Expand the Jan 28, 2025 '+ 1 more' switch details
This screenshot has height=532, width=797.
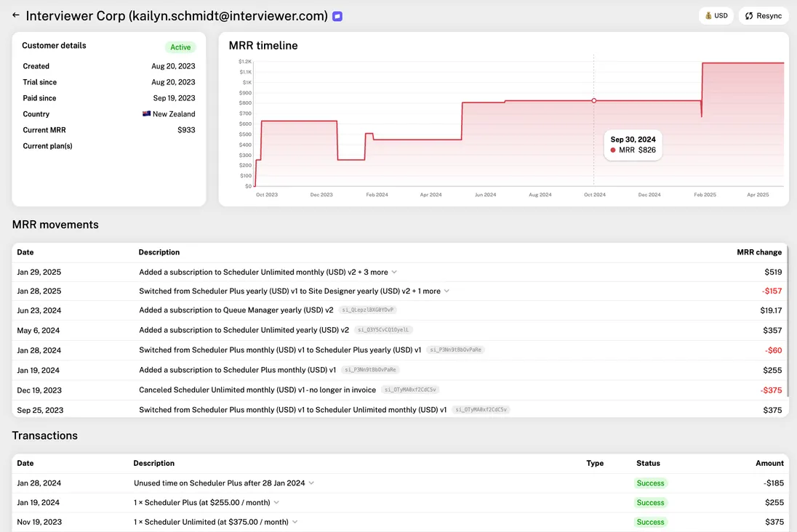click(446, 291)
